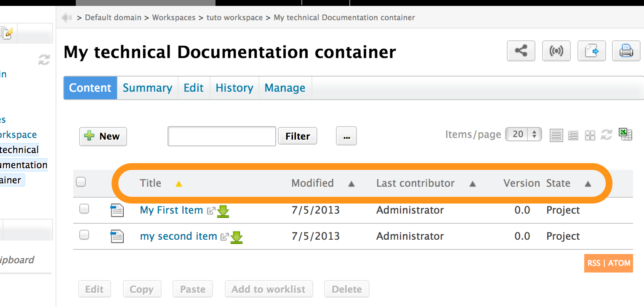Open the Items/page dropdown
The image size is (644, 307).
pos(523,135)
